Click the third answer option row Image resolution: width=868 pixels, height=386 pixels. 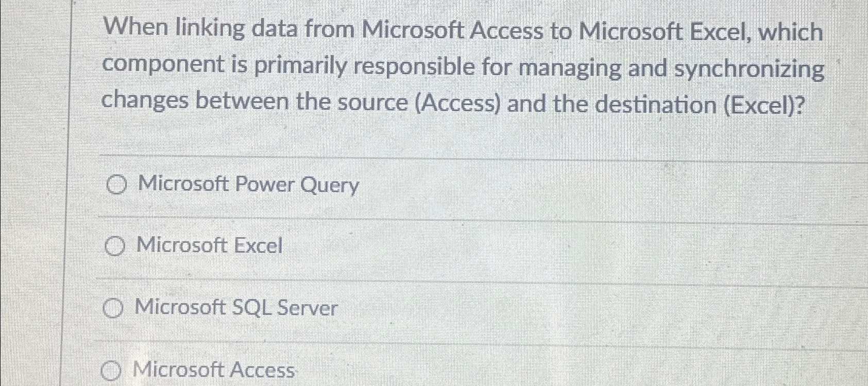click(412, 309)
